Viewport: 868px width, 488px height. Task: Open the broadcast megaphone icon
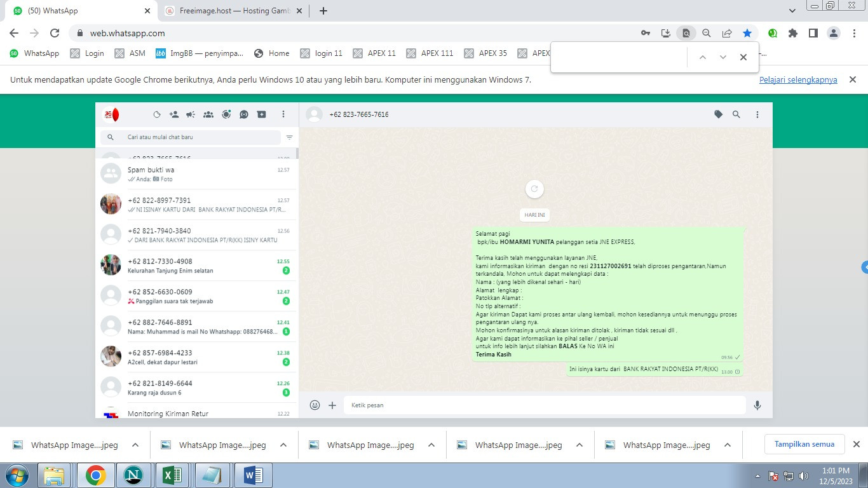point(191,114)
